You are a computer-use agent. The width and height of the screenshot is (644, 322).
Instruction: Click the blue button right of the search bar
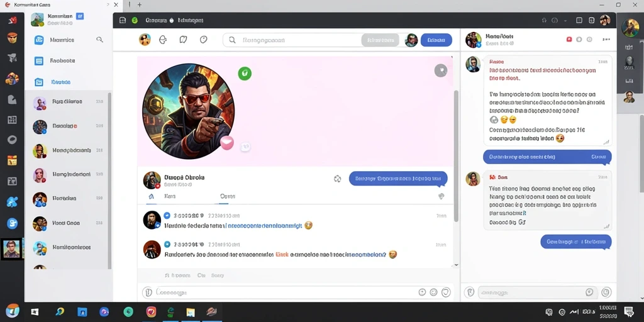pos(436,40)
